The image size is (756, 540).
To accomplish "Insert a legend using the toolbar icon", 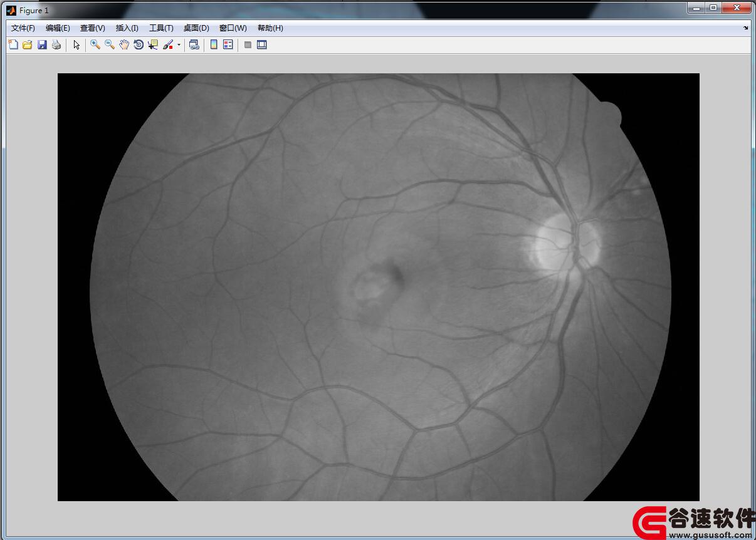I will coord(228,44).
